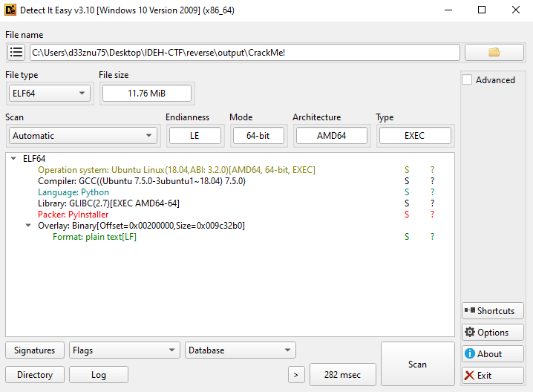
Task: Open the Flags dropdown
Action: point(125,350)
